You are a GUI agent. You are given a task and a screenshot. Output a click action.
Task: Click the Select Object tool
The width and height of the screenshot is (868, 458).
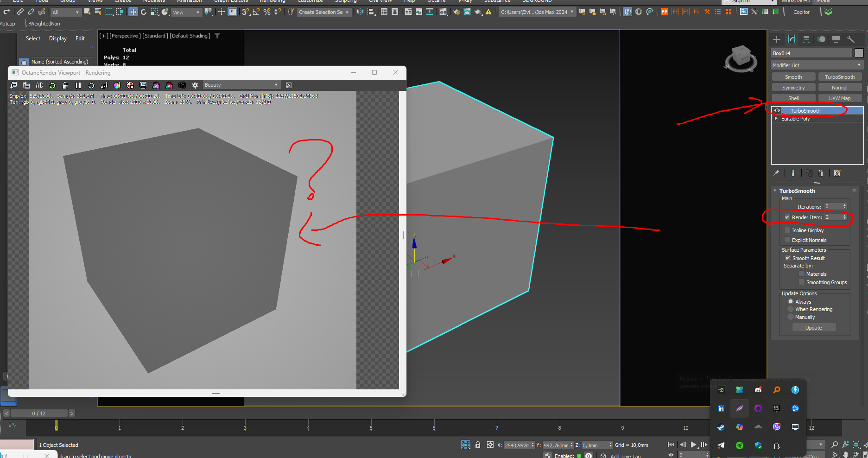pyautogui.click(x=87, y=12)
